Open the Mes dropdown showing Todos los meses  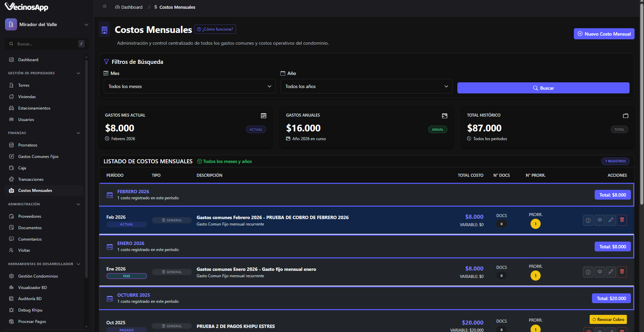click(x=189, y=86)
